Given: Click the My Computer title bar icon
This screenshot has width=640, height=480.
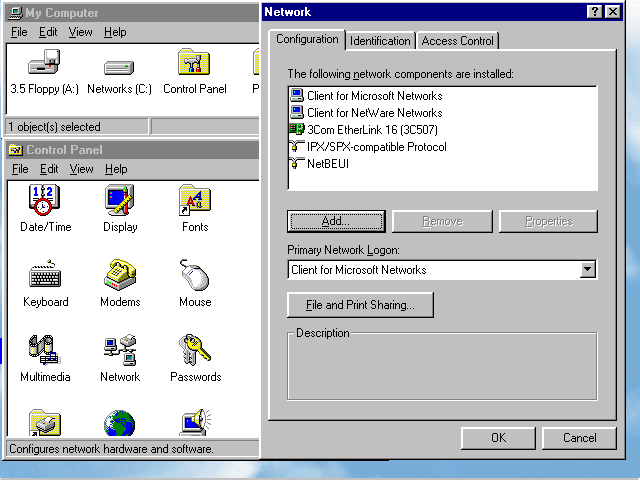Looking at the screenshot, I should pyautogui.click(x=16, y=13).
